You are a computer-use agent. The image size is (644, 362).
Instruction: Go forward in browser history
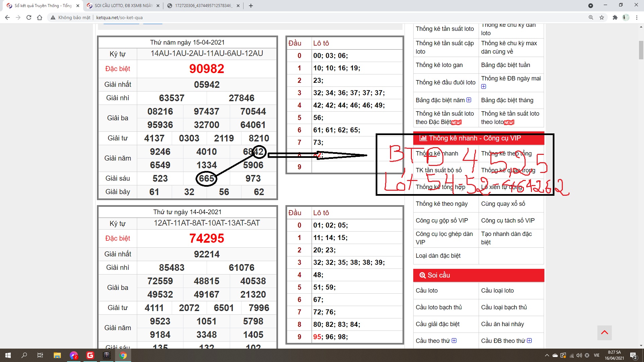[x=18, y=17]
